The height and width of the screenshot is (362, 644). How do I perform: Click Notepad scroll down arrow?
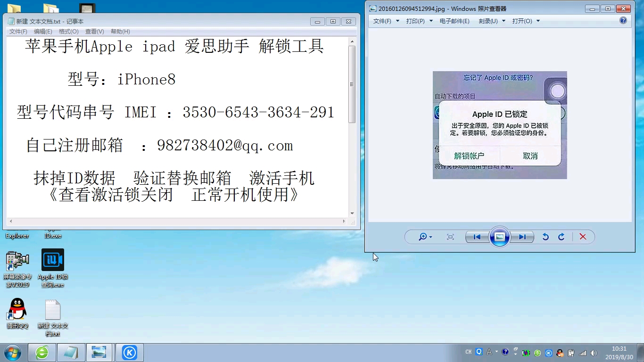point(352,214)
